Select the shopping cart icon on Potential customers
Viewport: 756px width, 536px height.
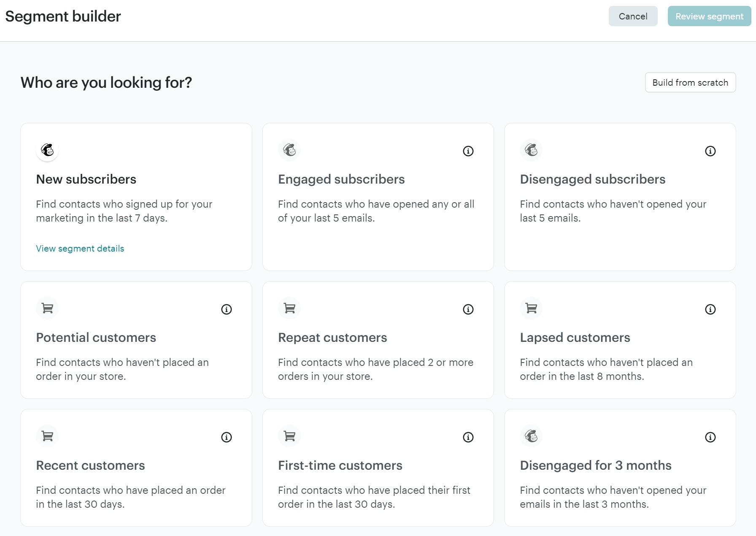47,309
